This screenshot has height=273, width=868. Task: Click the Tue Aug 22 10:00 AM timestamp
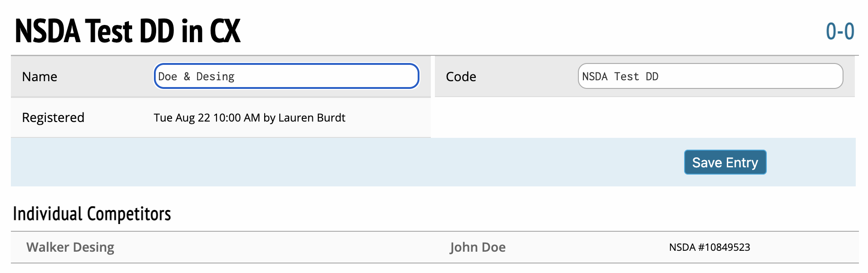click(x=207, y=118)
